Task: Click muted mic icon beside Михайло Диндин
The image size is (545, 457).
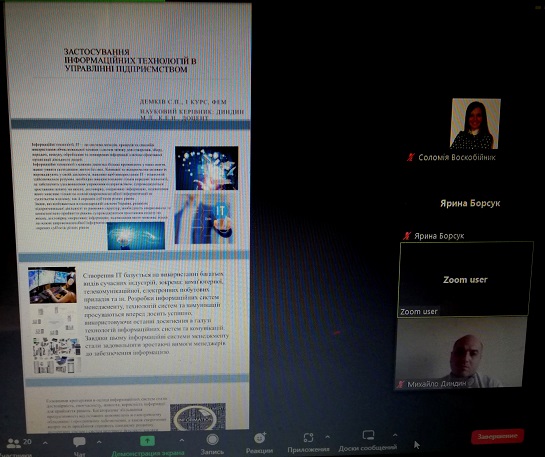Action: pos(400,384)
